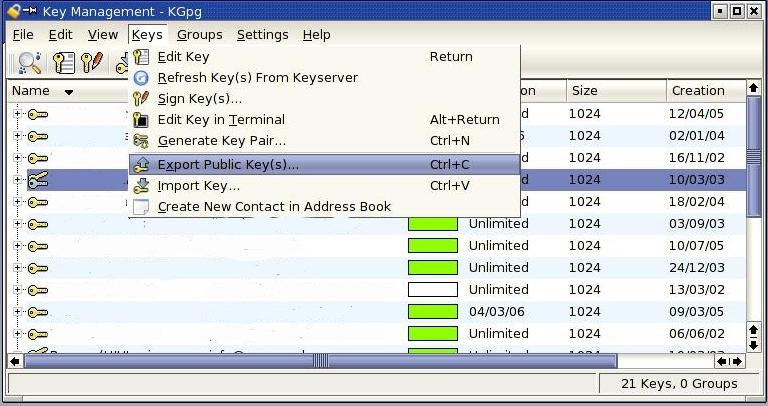Click the Edit Key menu icon
This screenshot has width=768, height=406.
[141, 57]
